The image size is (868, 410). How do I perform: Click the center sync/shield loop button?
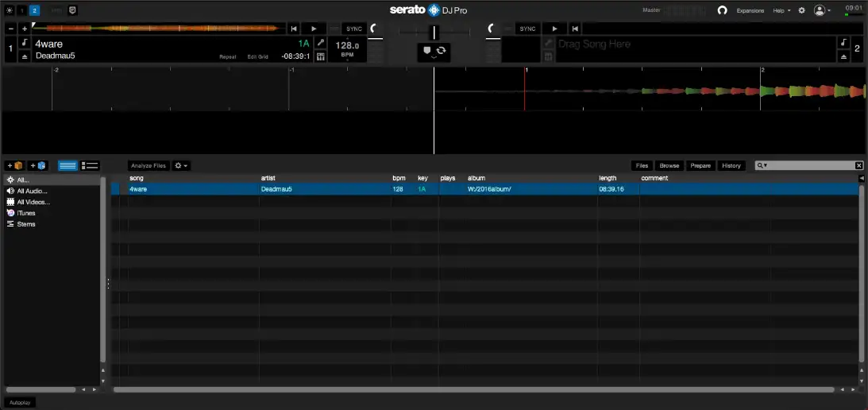click(x=434, y=52)
